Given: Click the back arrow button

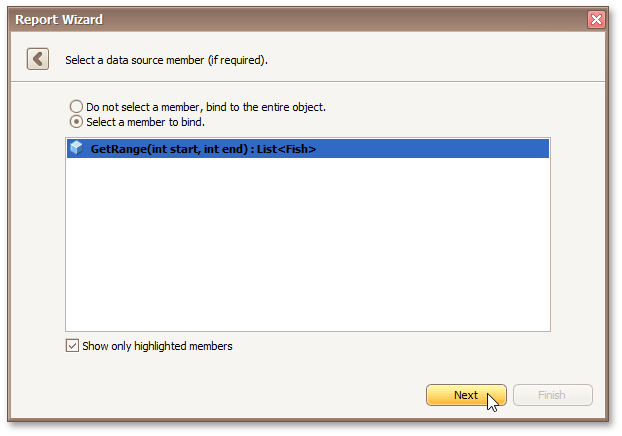Looking at the screenshot, I should pyautogui.click(x=38, y=59).
